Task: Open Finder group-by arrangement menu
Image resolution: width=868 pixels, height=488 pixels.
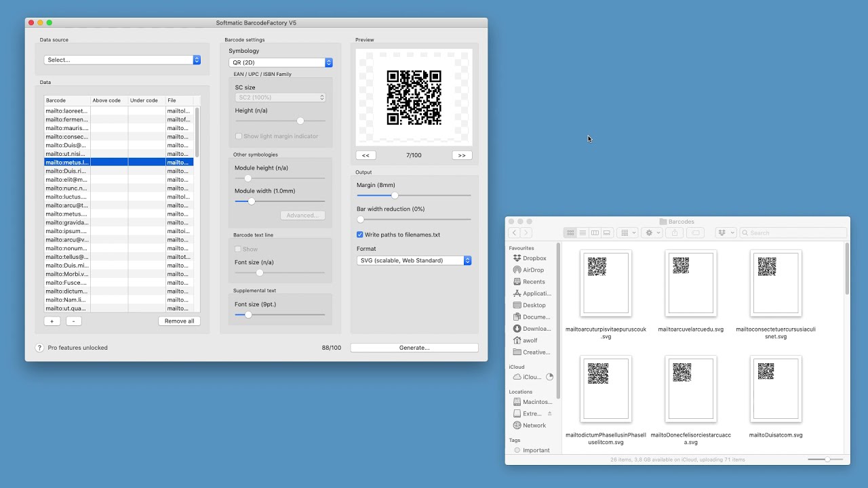Action: (628, 232)
